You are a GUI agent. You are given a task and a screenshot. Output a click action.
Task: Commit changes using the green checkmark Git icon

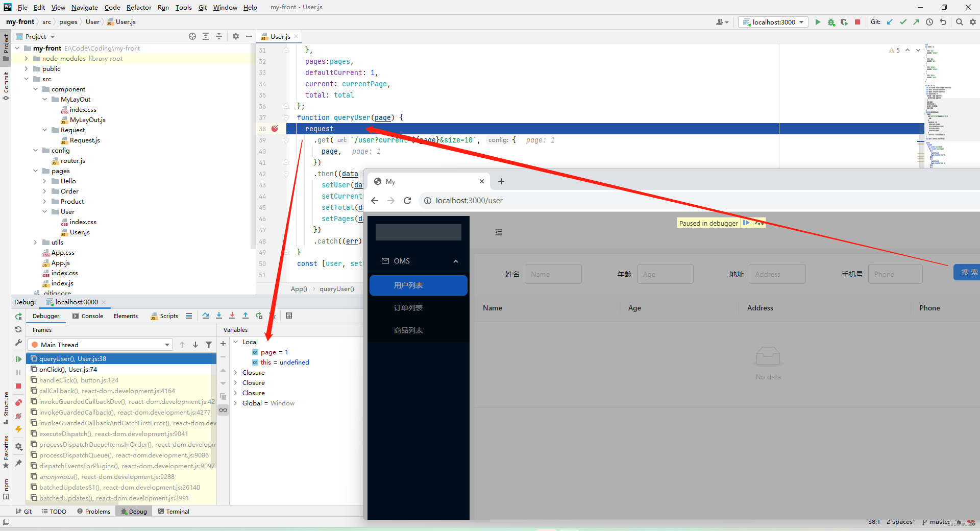pyautogui.click(x=903, y=22)
